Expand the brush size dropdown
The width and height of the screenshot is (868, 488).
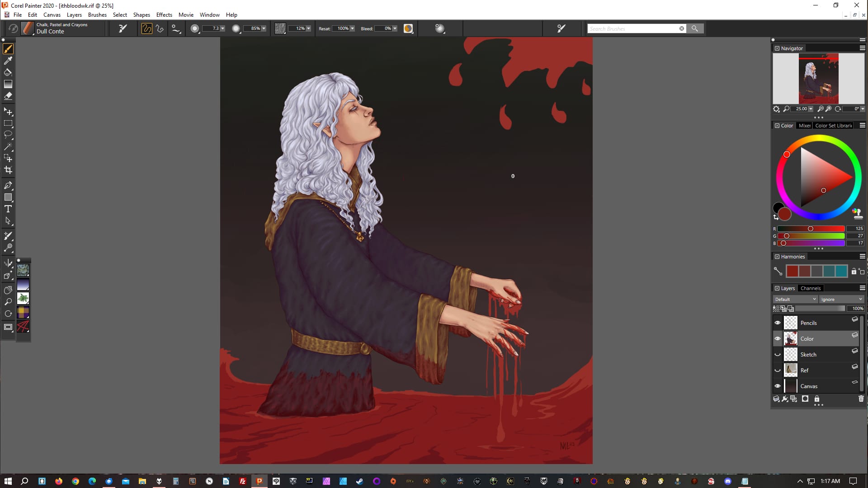(222, 28)
